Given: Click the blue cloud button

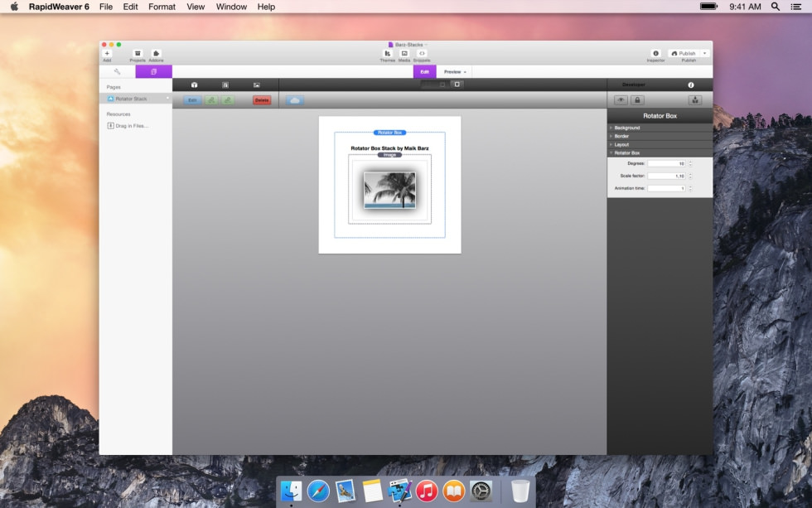Looking at the screenshot, I should pos(295,100).
